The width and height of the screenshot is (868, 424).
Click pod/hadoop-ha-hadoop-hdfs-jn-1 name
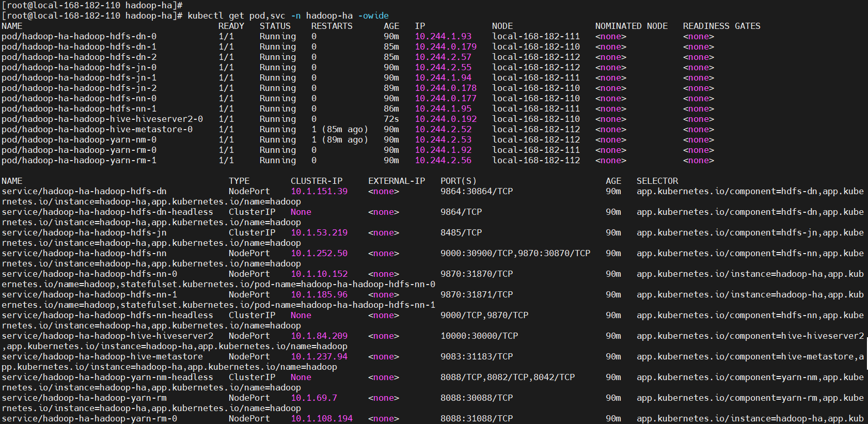(x=79, y=78)
